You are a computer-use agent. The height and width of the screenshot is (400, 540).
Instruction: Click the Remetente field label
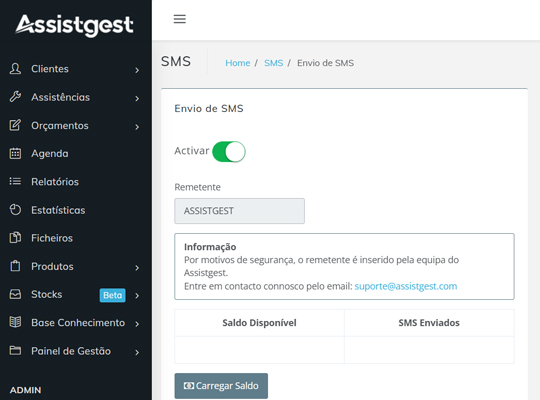pos(197,187)
